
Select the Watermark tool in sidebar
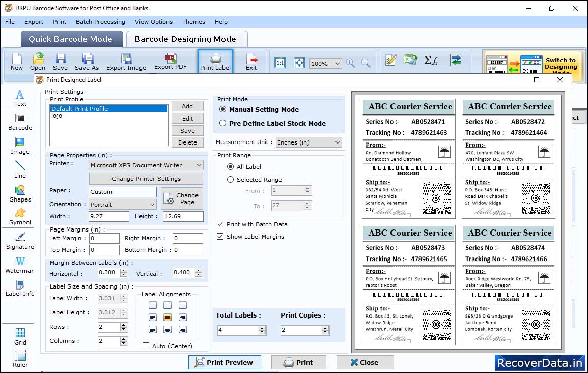point(20,265)
